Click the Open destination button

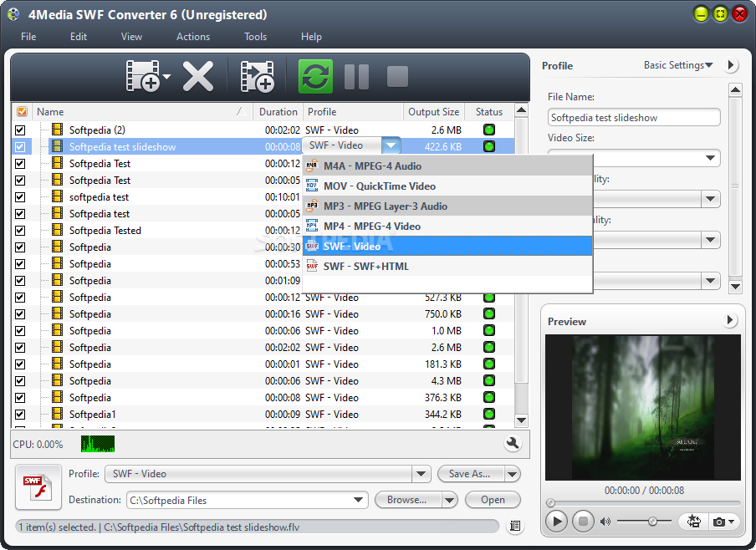pyautogui.click(x=493, y=500)
